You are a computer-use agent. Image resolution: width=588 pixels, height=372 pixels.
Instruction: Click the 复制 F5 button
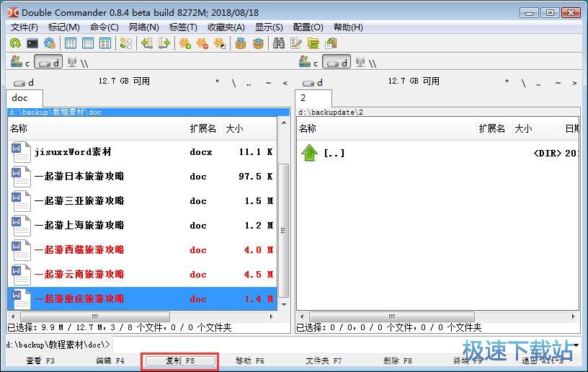(180, 360)
